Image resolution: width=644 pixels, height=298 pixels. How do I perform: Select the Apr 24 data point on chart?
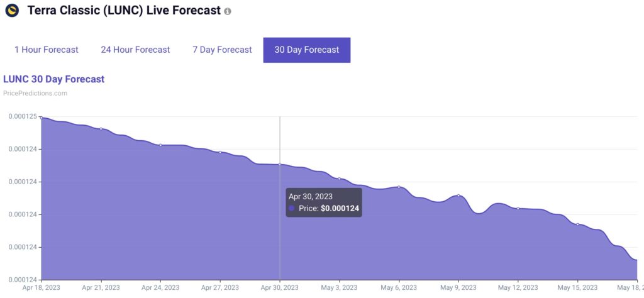point(160,145)
